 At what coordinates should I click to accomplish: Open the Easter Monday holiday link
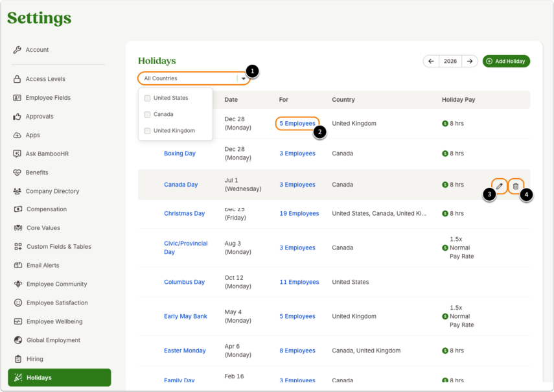(185, 351)
